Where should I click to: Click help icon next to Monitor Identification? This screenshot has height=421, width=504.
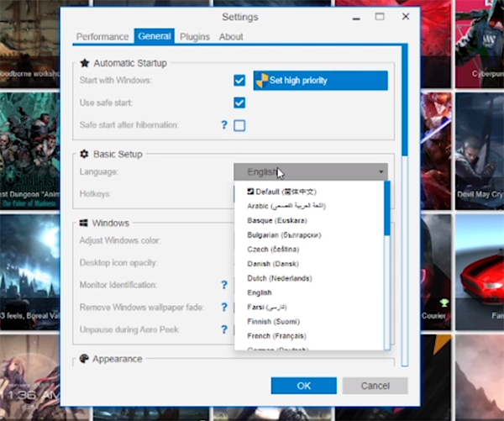coord(224,286)
